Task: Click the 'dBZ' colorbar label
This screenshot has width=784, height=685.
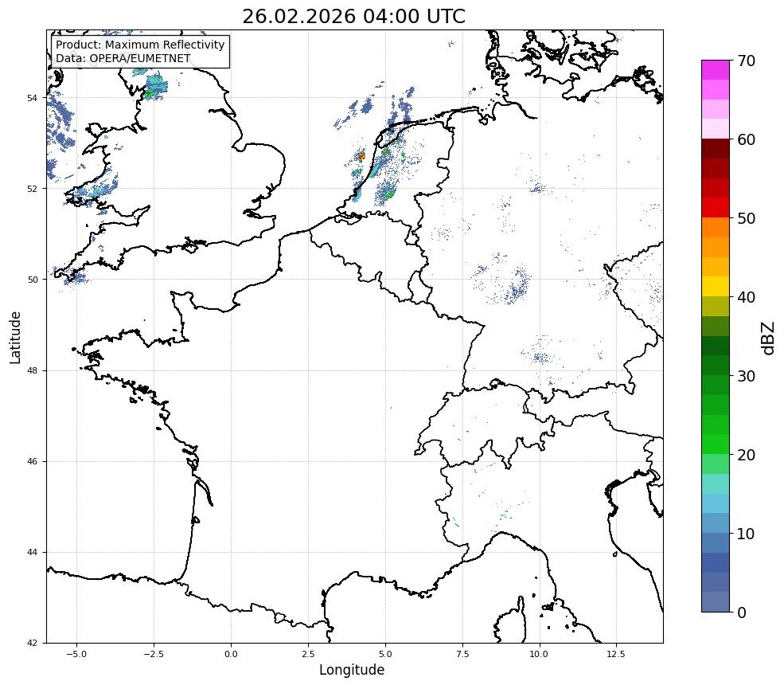Action: [769, 339]
